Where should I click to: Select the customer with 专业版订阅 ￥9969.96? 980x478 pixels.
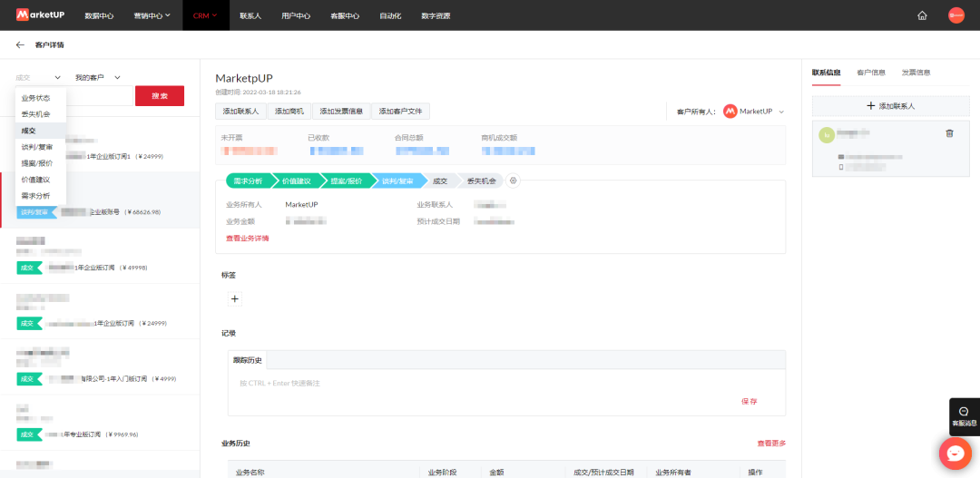coord(100,423)
